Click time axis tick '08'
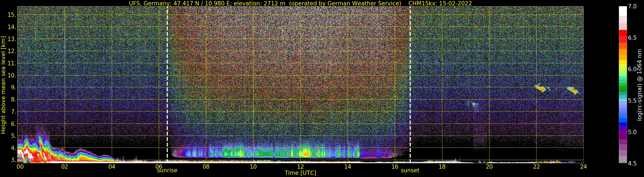Viewport: 644px width, 177px height. pyautogui.click(x=206, y=166)
